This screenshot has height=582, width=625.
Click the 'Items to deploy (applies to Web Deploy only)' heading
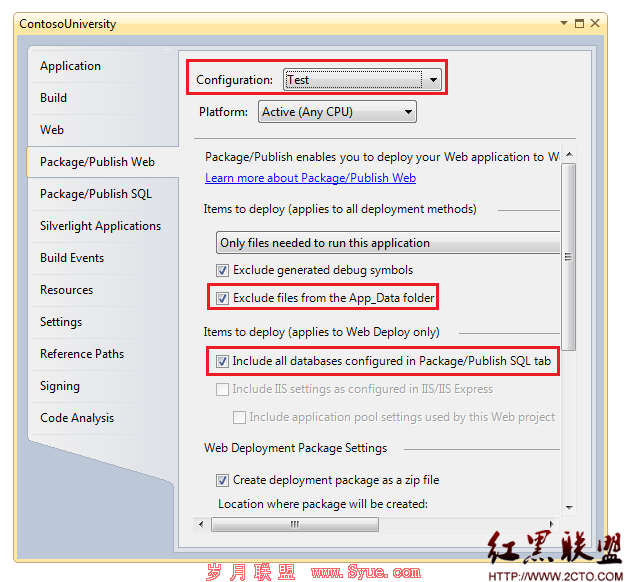(322, 332)
